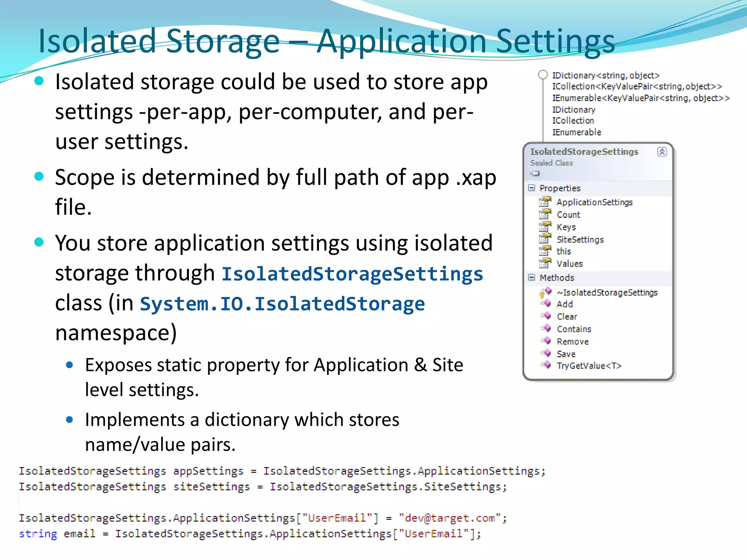Select the Values property label
Image resolution: width=747 pixels, height=560 pixels.
coord(569,264)
